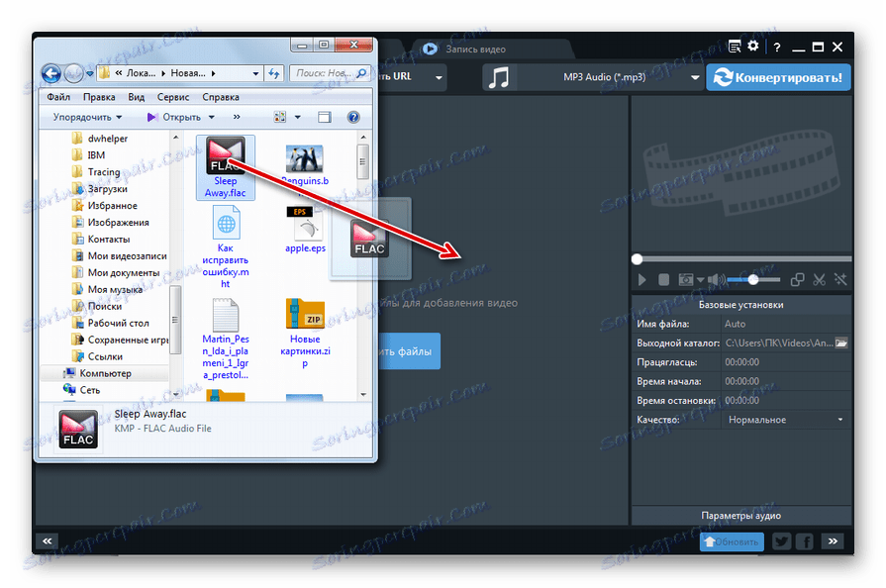The image size is (886, 588).
Task: Select the Sleep Away.flac file
Action: click(225, 167)
